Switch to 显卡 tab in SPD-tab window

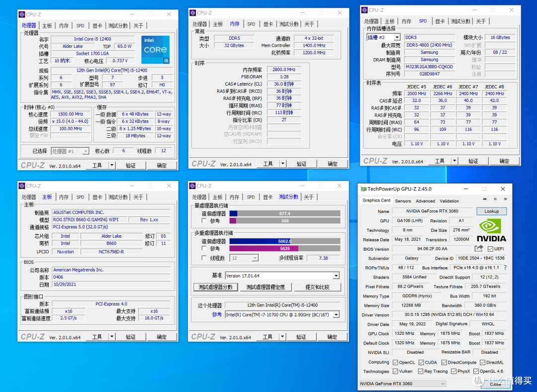click(x=440, y=21)
